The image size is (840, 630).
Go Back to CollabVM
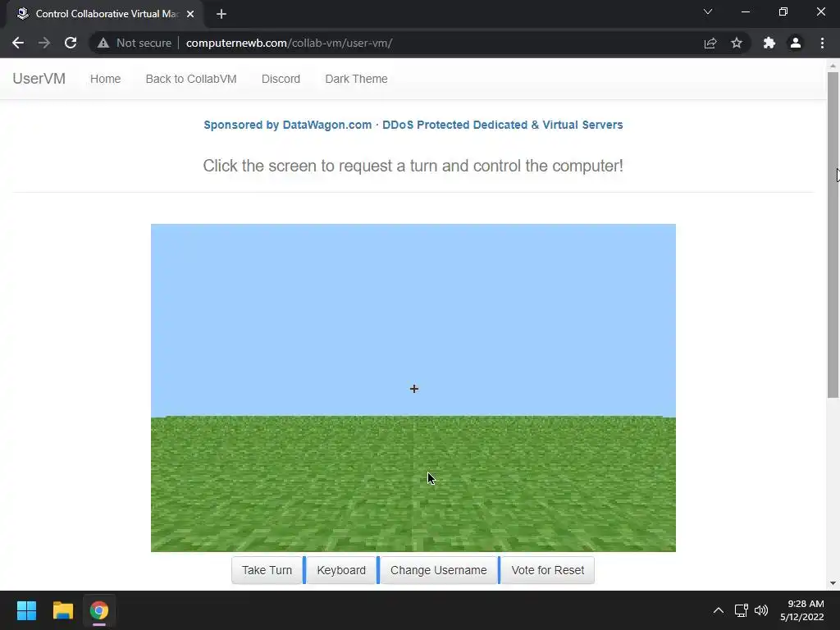191,79
